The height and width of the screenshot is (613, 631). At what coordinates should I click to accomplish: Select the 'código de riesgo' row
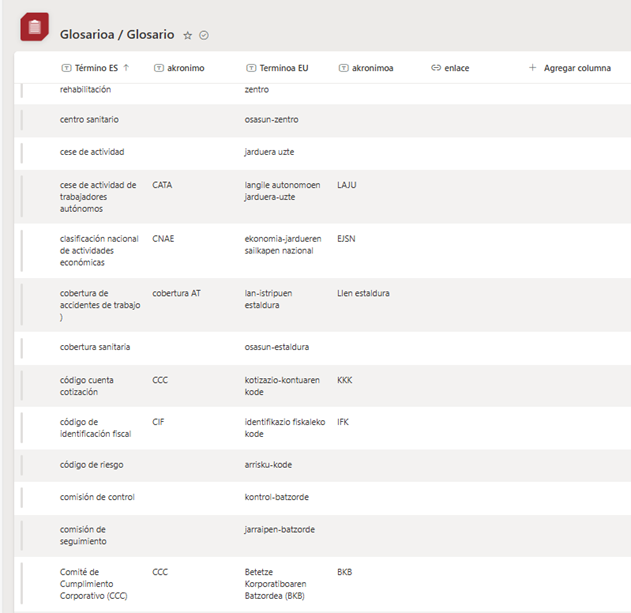pyautogui.click(x=23, y=465)
